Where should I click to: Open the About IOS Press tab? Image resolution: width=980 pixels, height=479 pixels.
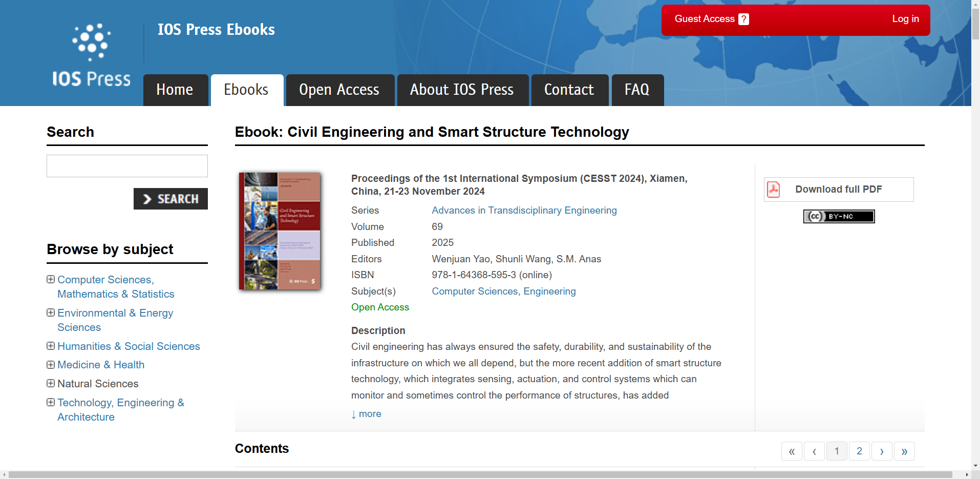462,90
